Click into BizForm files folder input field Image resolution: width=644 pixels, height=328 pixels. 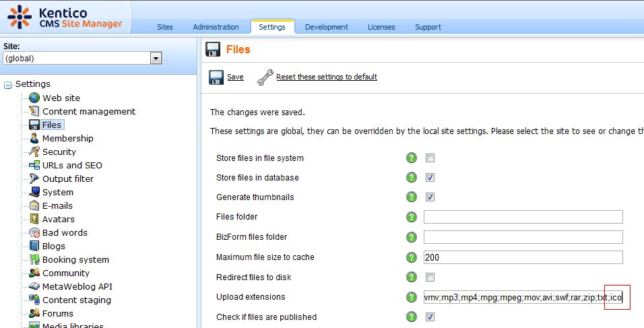pyautogui.click(x=523, y=237)
